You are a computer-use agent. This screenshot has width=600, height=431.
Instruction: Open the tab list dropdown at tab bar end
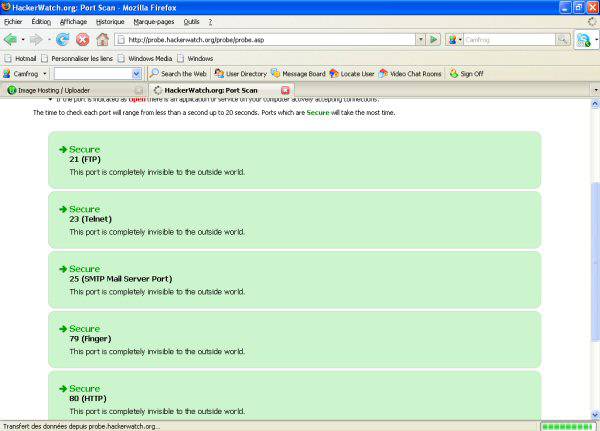click(x=596, y=90)
